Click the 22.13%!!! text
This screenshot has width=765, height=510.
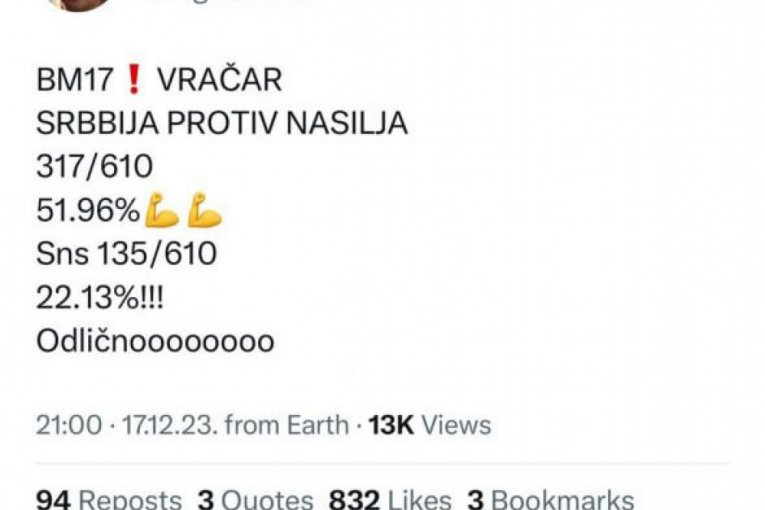100,298
